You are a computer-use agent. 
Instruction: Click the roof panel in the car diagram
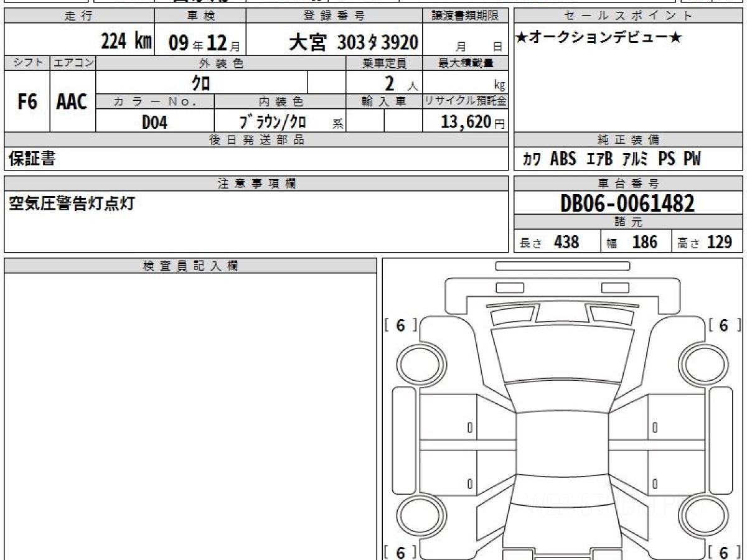click(563, 443)
